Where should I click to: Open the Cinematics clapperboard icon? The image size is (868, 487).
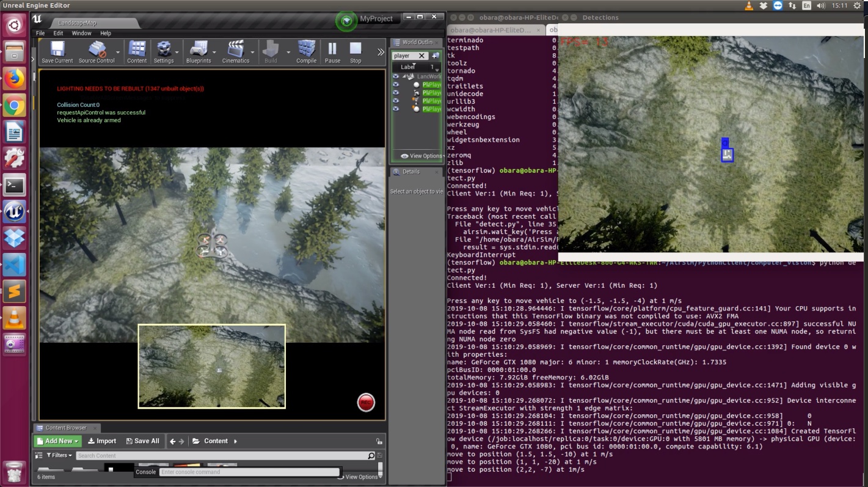(236, 53)
